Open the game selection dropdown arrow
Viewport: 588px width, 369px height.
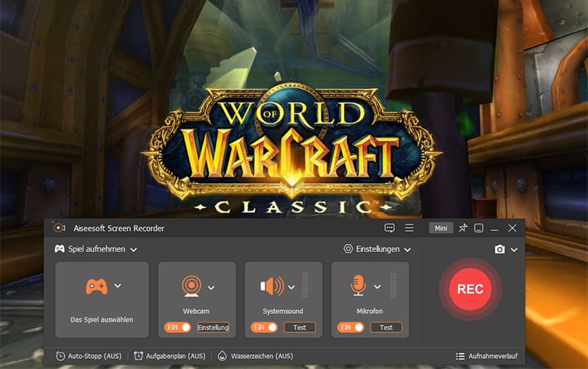click(x=118, y=286)
